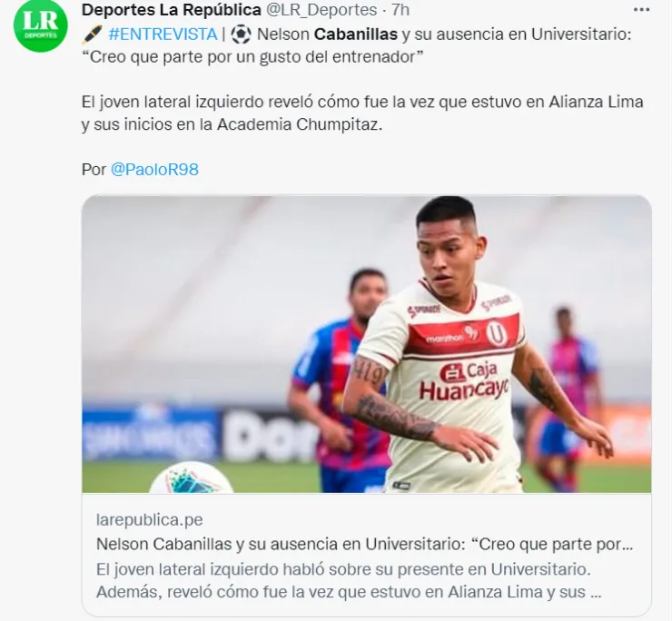Screen dimensions: 672x621
Task: Open the @PaoloR98 mention
Action: click(154, 169)
